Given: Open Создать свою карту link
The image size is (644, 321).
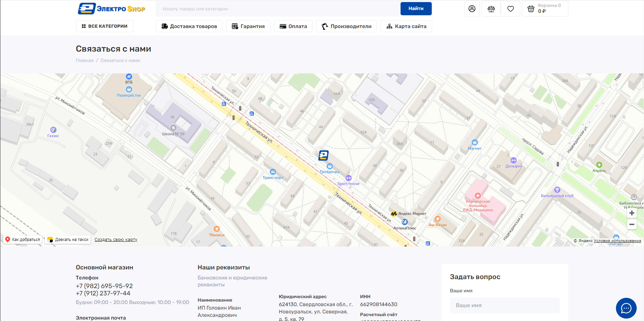Looking at the screenshot, I should coord(116,239).
